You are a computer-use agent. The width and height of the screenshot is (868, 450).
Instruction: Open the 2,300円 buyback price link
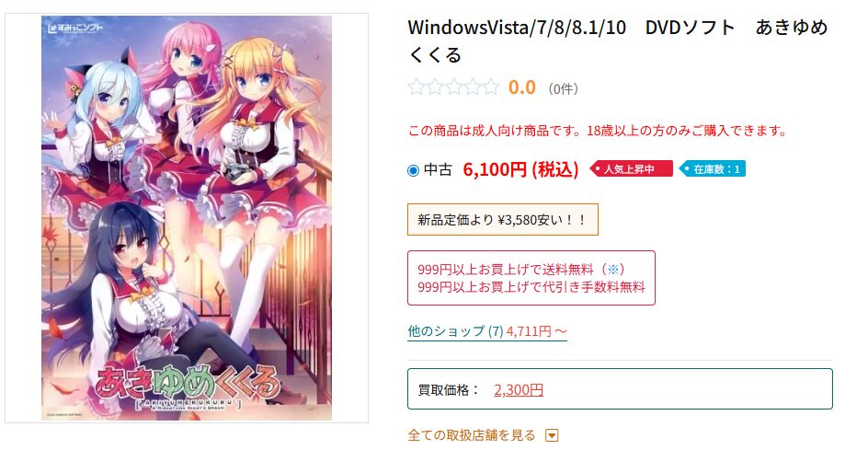(x=519, y=389)
